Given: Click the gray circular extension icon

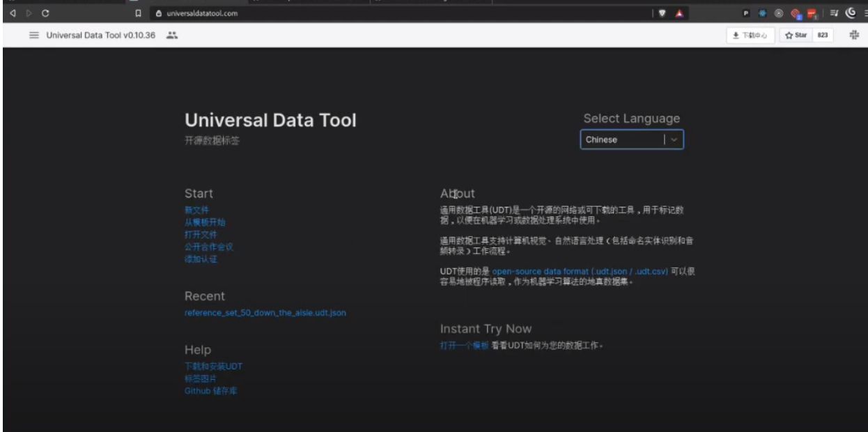Looking at the screenshot, I should coord(780,13).
